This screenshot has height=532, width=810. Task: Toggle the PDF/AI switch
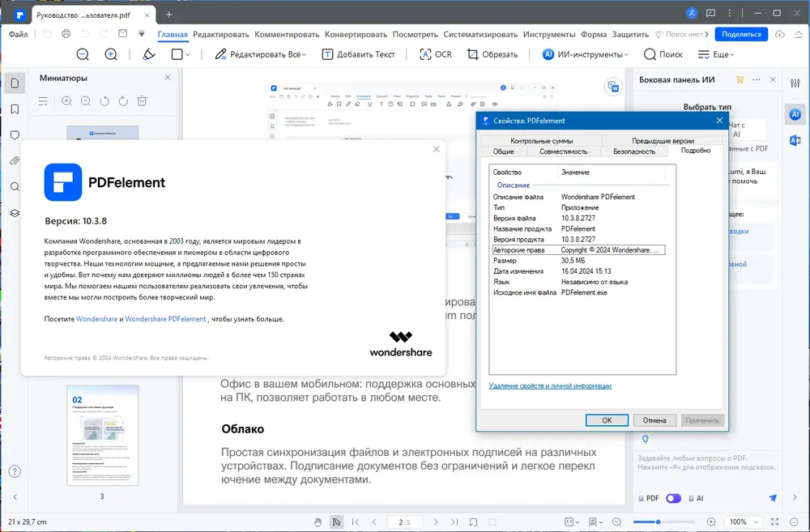pyautogui.click(x=673, y=499)
